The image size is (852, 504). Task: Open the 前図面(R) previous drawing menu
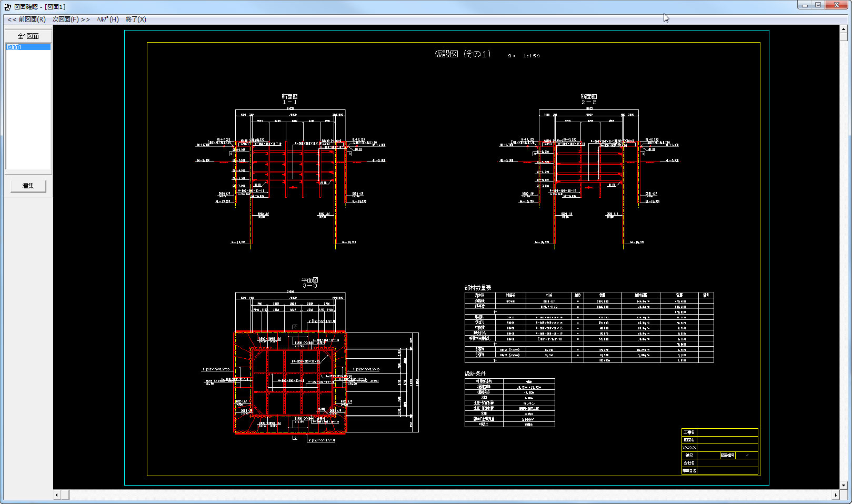[x=26, y=19]
